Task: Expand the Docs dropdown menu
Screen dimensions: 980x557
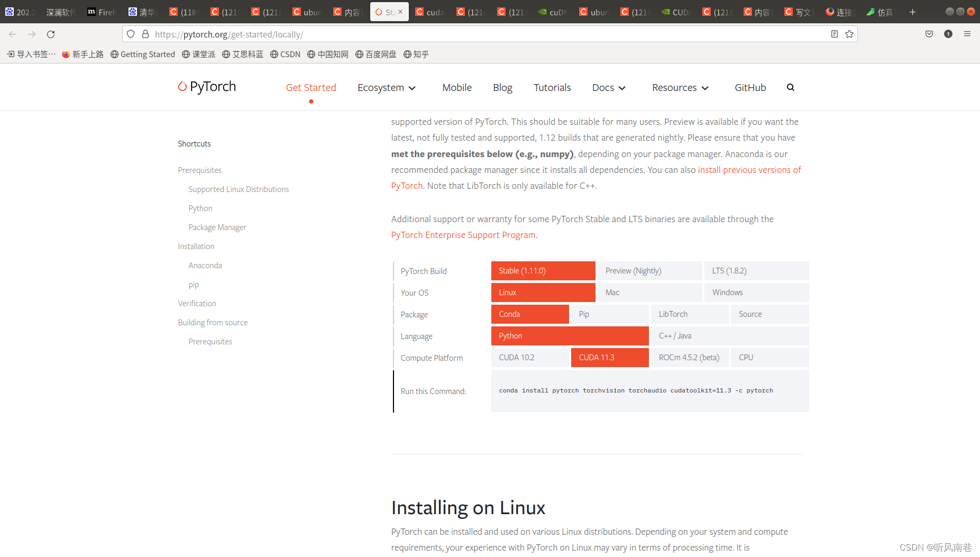Action: click(x=609, y=88)
